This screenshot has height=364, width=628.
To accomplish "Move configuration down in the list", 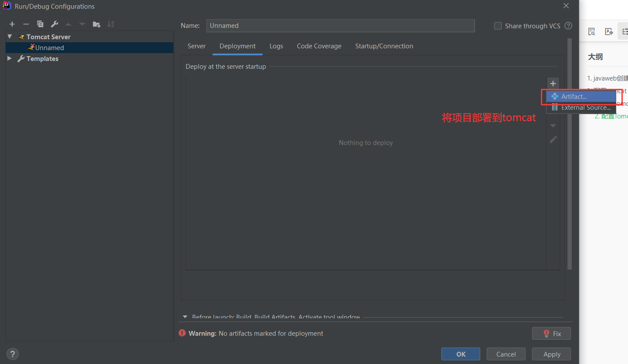I will coord(82,24).
